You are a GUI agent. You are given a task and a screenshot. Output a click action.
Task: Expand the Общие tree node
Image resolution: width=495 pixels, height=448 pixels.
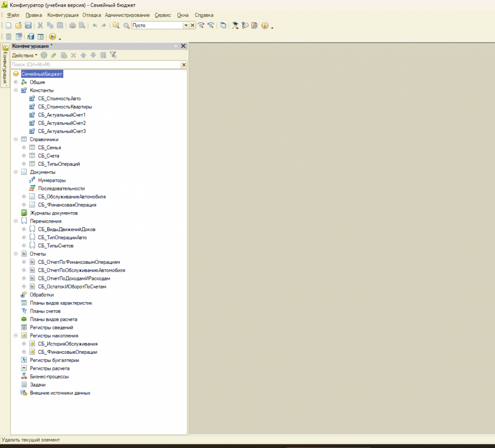(x=15, y=82)
